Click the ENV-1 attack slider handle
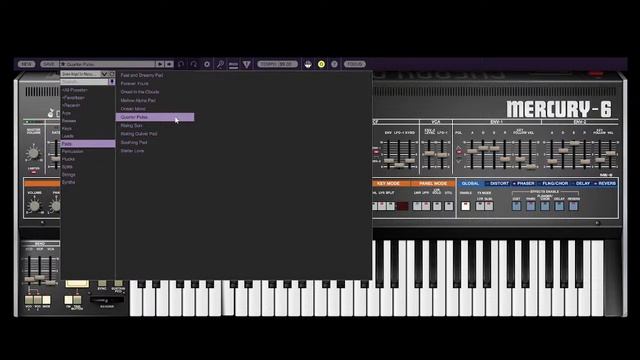Viewport: 640px width, 360px height. point(472,151)
